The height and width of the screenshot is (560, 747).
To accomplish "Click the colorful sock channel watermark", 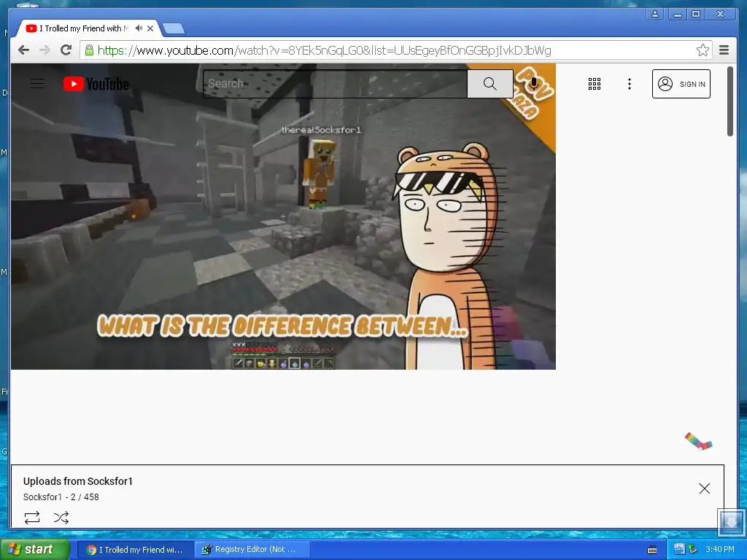I will pos(698,441).
